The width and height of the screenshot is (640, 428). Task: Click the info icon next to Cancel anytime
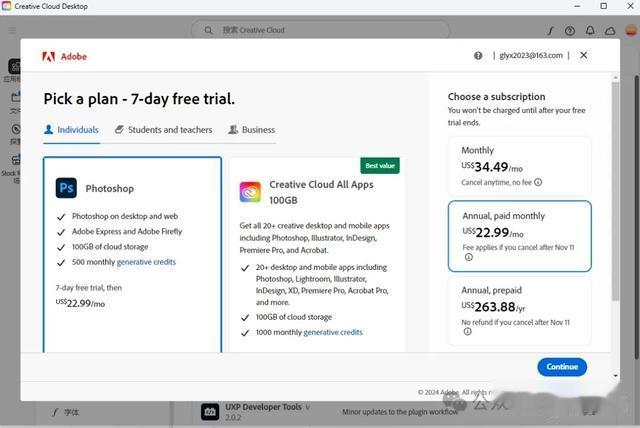(x=538, y=182)
